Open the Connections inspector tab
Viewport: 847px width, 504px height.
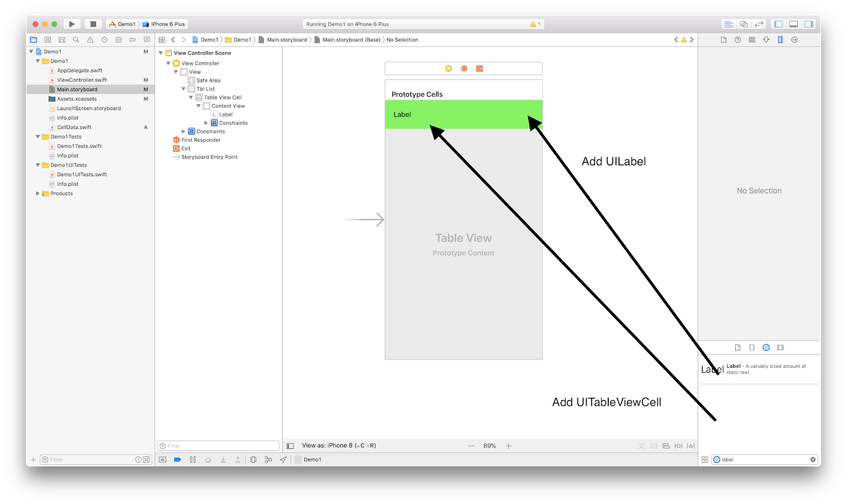[795, 40]
